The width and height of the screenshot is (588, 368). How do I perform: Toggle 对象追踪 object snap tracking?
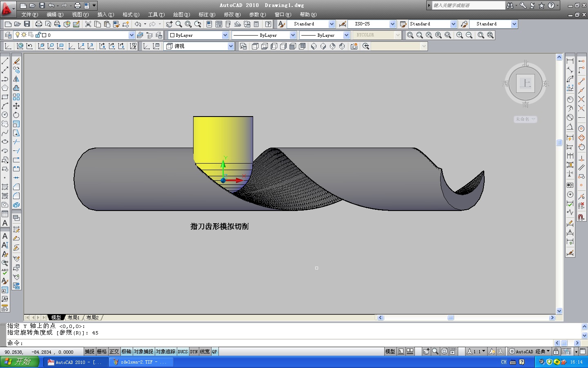click(x=165, y=352)
